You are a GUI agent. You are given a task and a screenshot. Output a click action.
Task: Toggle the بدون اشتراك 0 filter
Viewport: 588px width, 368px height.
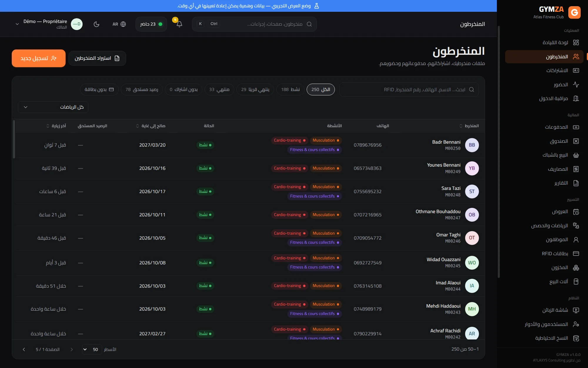(x=183, y=89)
